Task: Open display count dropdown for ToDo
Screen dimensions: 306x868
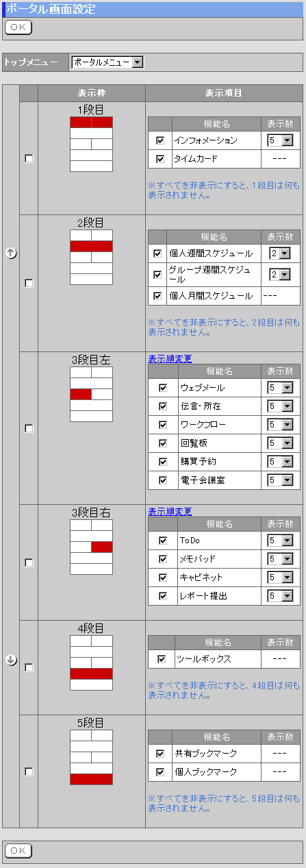Action: pyautogui.click(x=281, y=541)
